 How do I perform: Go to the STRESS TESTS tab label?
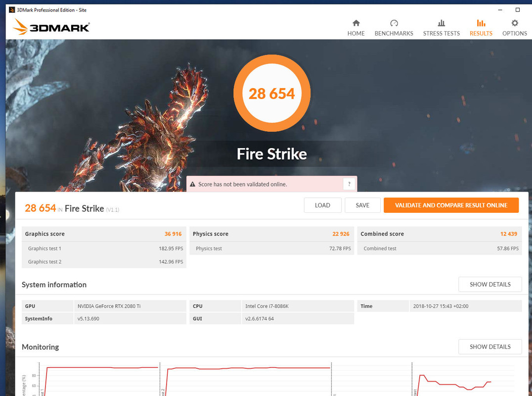pyautogui.click(x=441, y=33)
